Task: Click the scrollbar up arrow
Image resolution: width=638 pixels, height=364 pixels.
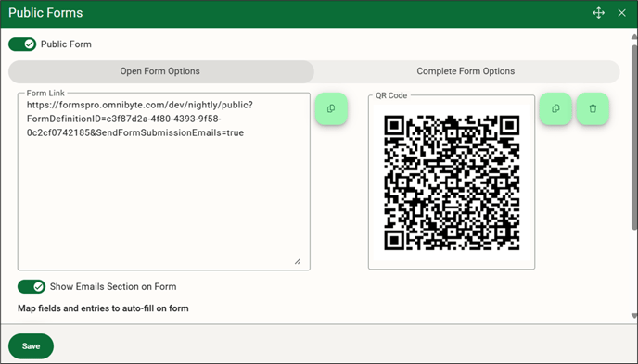Action: pos(634,37)
